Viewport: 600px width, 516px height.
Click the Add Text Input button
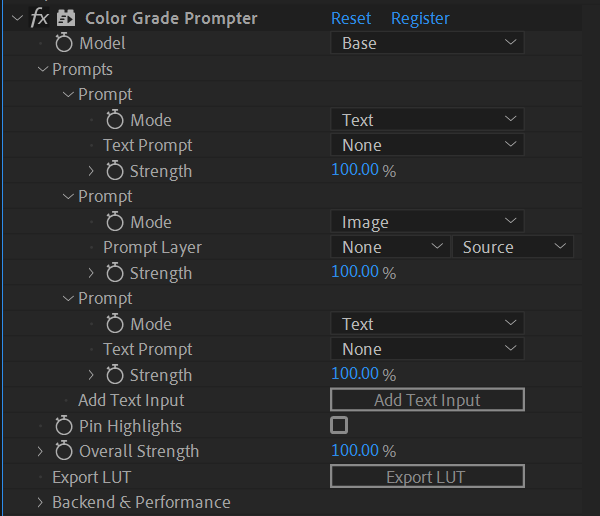coord(427,400)
